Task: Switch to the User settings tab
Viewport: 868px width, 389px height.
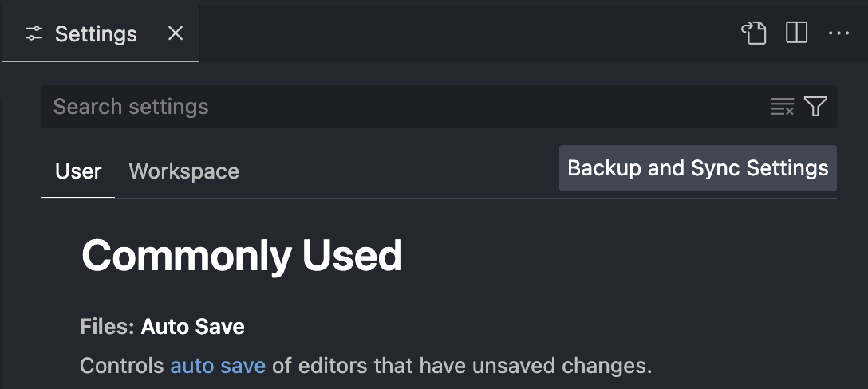Action: point(78,171)
